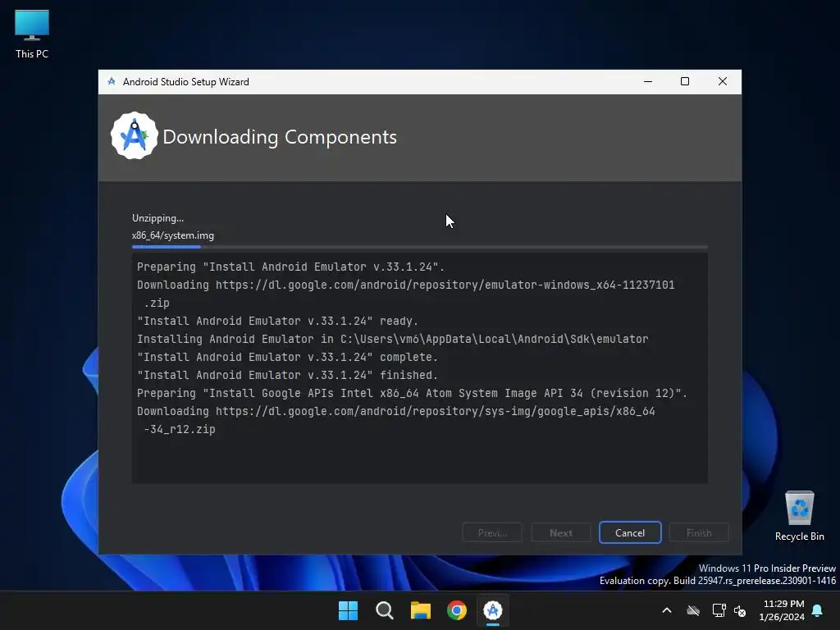Viewport: 840px width, 630px height.
Task: Click 'Android Studio Setup Wizard' window title
Action: 186,82
